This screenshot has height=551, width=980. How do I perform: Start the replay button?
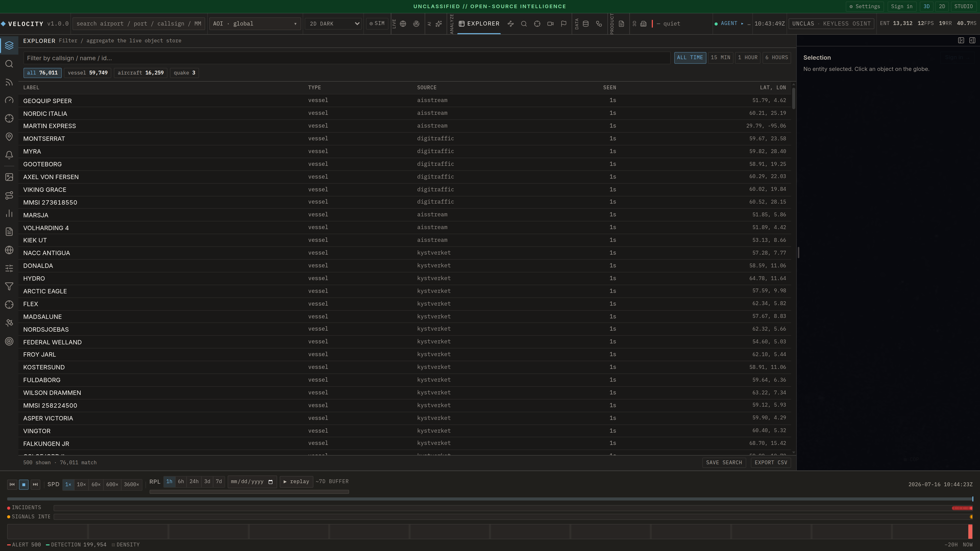coord(296,482)
